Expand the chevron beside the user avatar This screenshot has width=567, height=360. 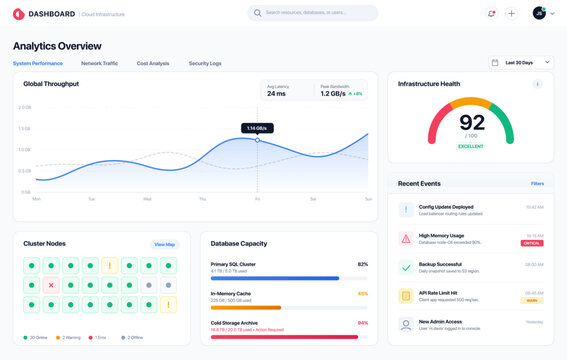(552, 14)
